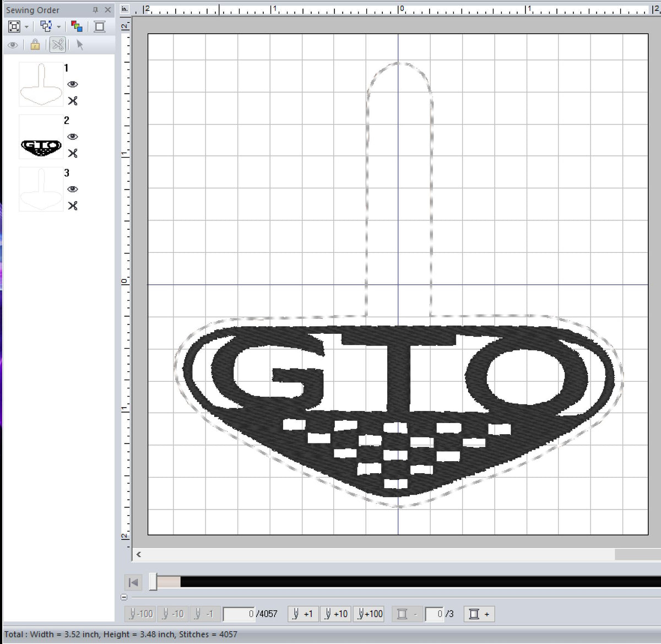Hide sewing step 1 with its eye icon
661x644 pixels.
pyautogui.click(x=73, y=84)
